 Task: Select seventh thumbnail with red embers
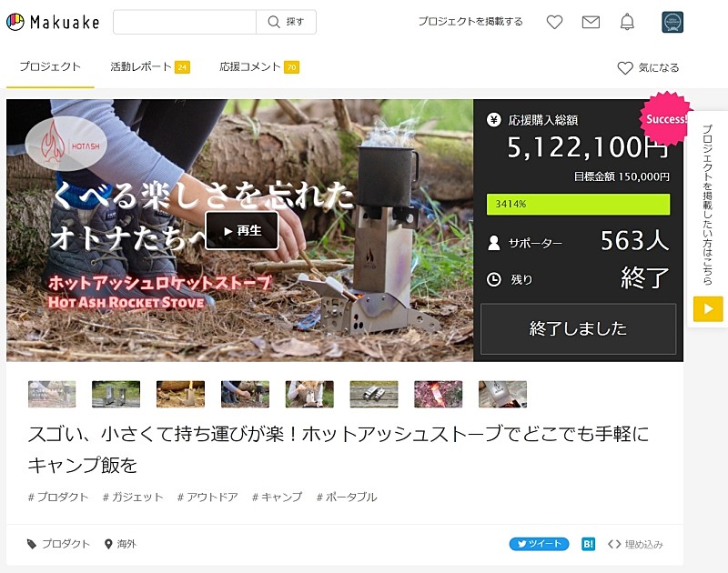pos(439,394)
